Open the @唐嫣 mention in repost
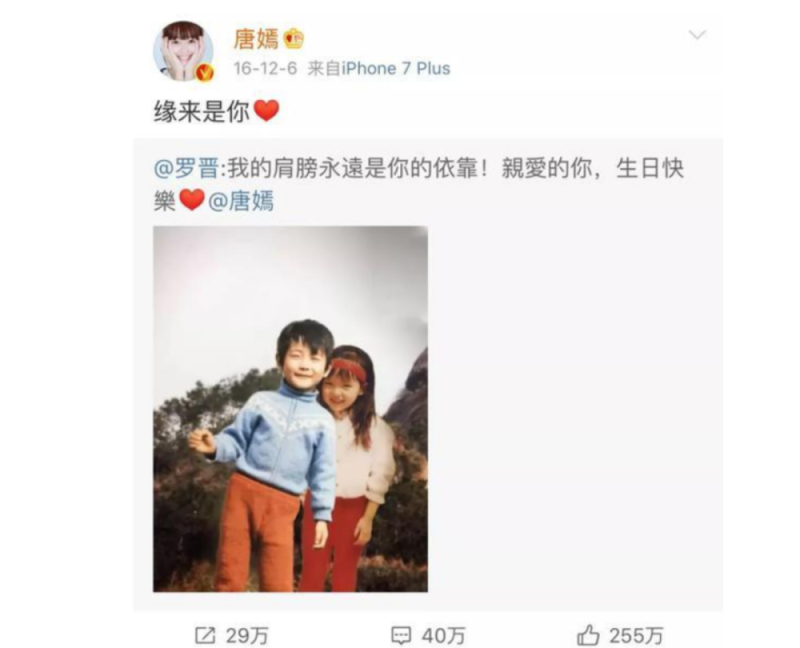 click(x=241, y=201)
